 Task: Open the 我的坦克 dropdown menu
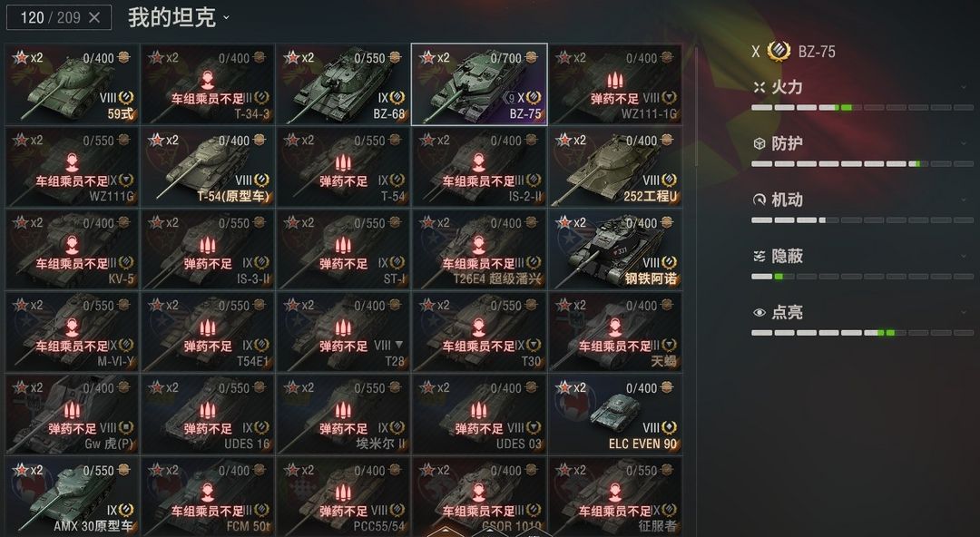click(x=180, y=17)
